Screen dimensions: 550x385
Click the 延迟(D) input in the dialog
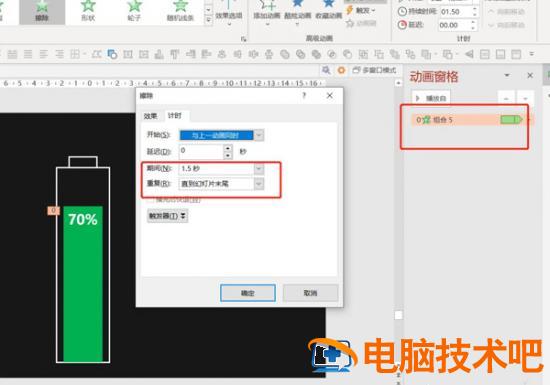[x=202, y=151]
